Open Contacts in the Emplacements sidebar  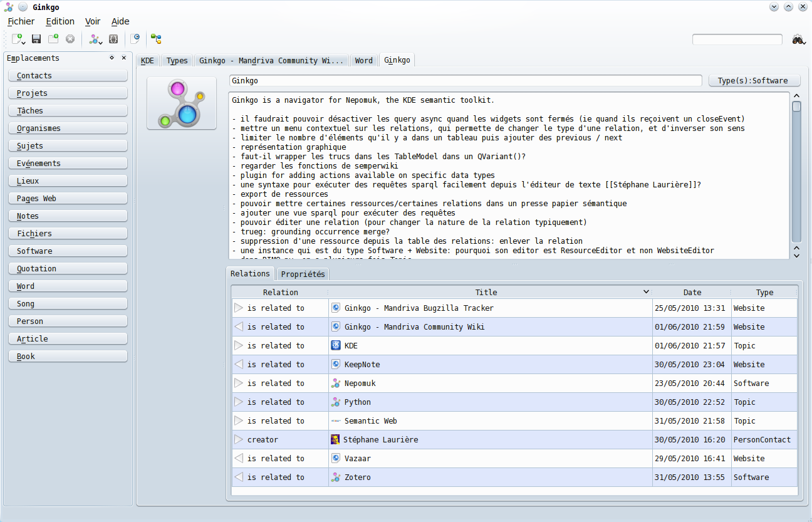coord(68,75)
